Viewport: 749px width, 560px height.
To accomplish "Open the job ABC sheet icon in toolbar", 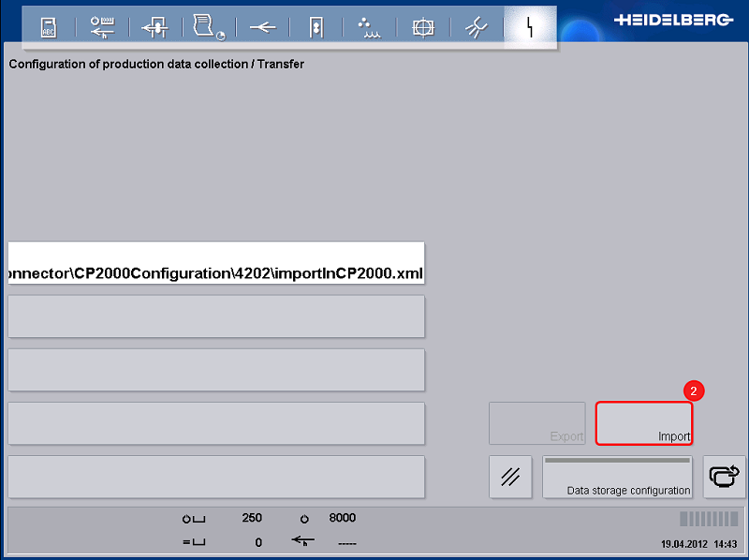I will coord(49,28).
